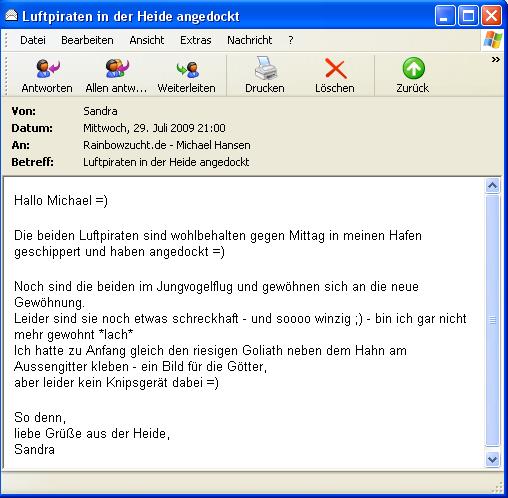The height and width of the screenshot is (498, 508).
Task: Open the Ansicht menu
Action: 147,40
